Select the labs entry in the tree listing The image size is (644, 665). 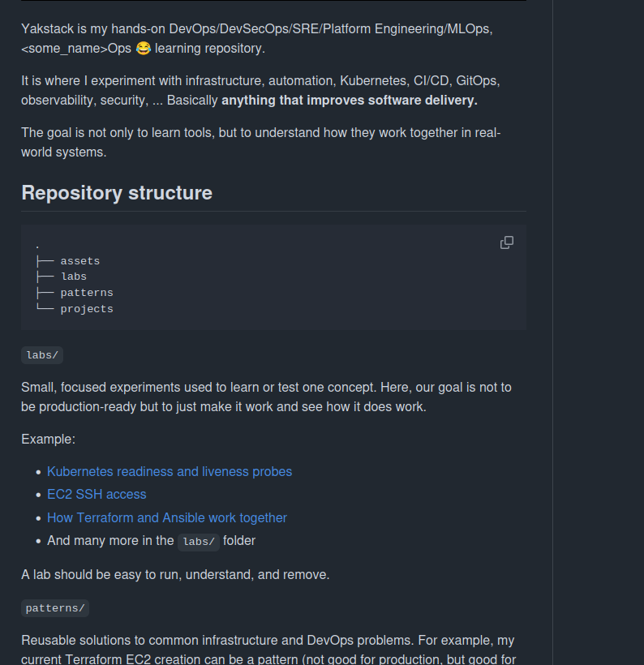[74, 277]
